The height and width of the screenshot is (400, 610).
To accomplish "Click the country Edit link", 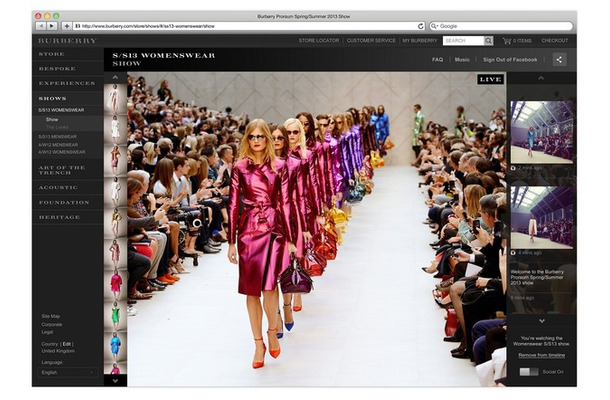I will pyautogui.click(x=67, y=344).
